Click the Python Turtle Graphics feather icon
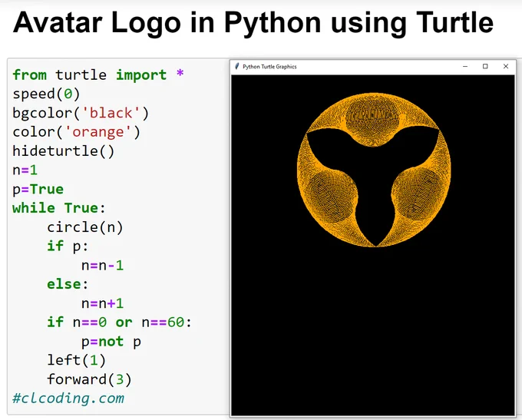 tap(237, 66)
